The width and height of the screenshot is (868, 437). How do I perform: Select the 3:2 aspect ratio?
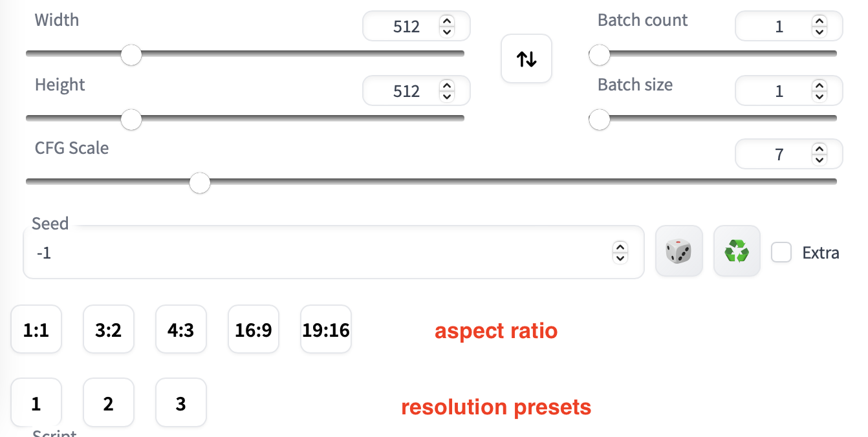[108, 329]
